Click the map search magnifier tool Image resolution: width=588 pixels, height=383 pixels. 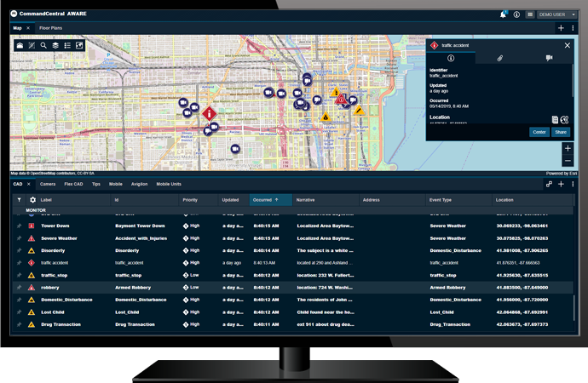pyautogui.click(x=43, y=46)
